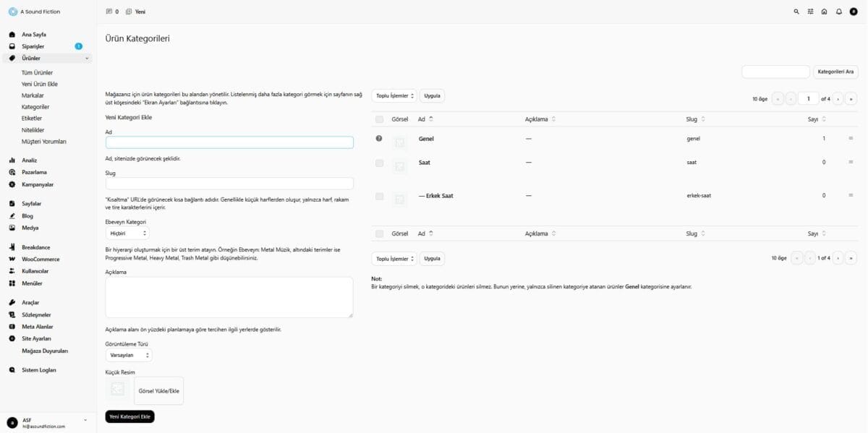This screenshot has height=433, width=868.
Task: Toggle select-all checkbox in table header
Action: [x=379, y=119]
